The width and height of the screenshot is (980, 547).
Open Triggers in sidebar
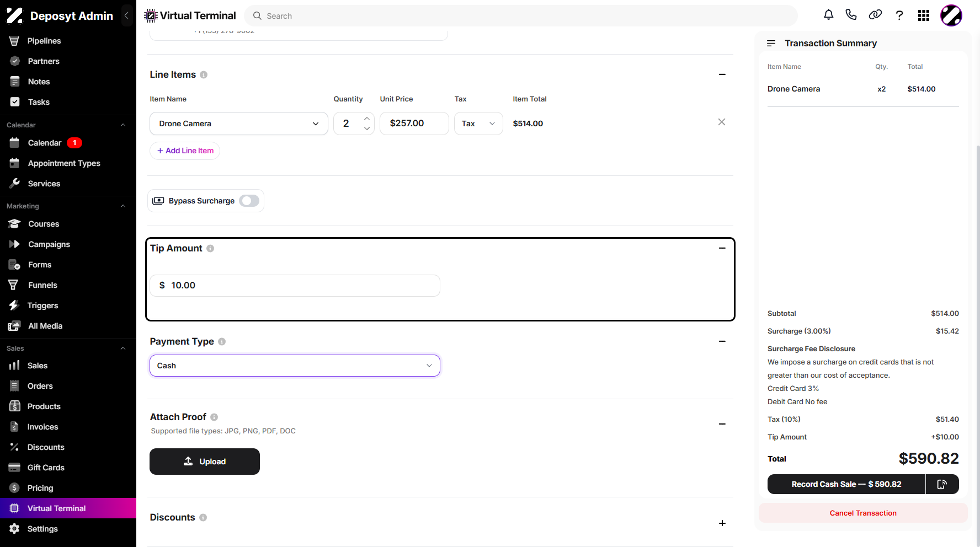[x=68, y=305]
